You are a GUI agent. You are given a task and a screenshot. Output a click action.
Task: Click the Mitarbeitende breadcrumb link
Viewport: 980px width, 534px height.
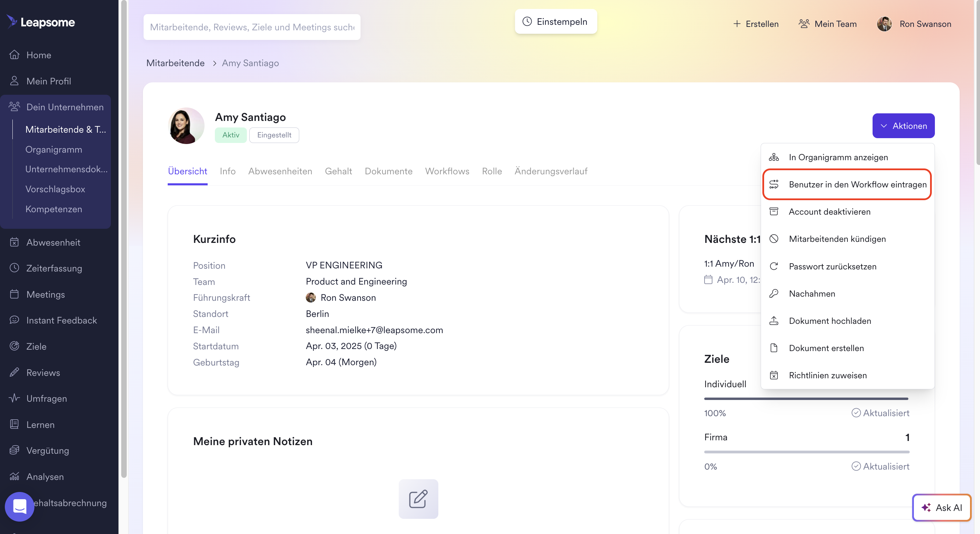coord(175,63)
